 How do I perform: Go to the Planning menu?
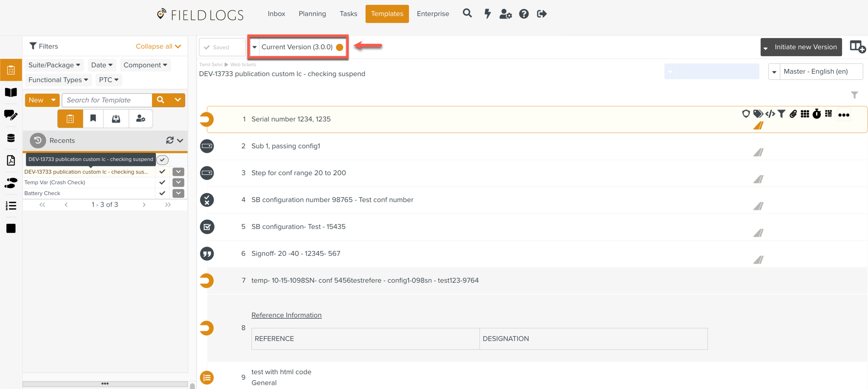click(312, 14)
